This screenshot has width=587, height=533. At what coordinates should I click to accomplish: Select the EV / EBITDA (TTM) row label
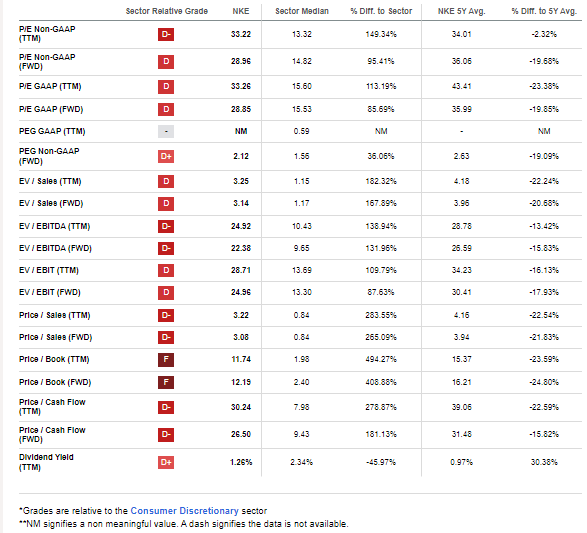[55, 226]
